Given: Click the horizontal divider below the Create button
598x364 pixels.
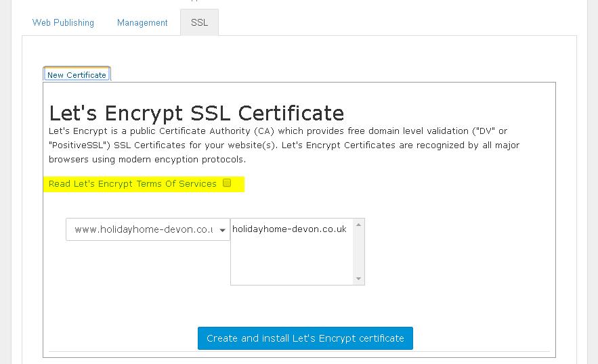Looking at the screenshot, I should click(x=299, y=352).
